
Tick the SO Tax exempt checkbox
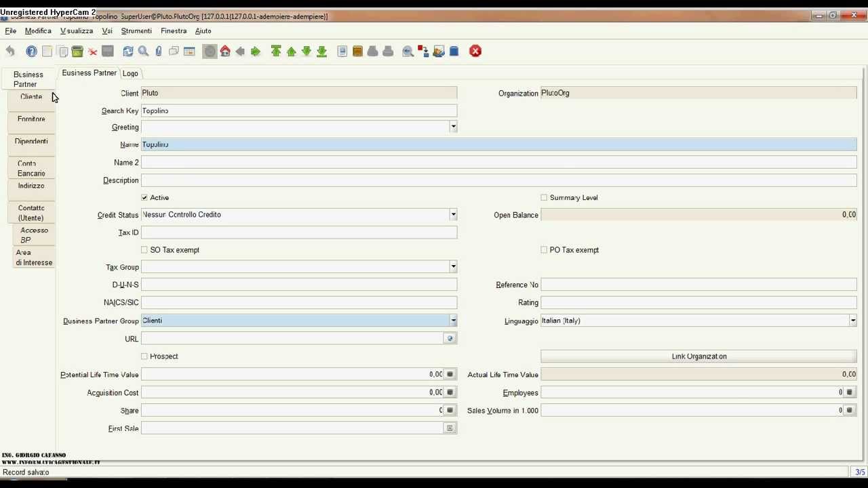click(144, 249)
